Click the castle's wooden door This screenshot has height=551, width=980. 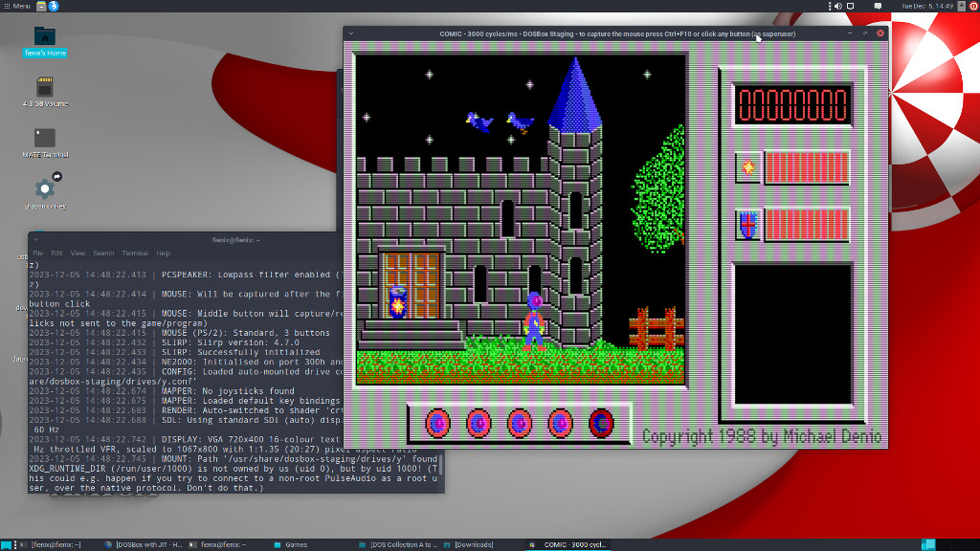(412, 285)
